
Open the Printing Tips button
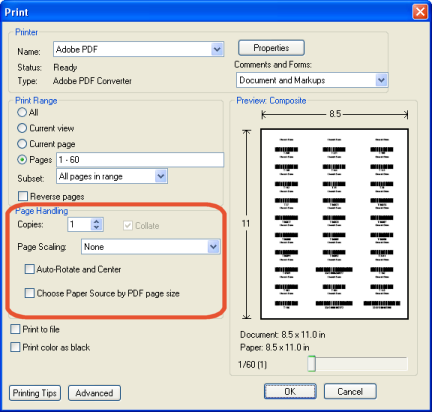35,393
